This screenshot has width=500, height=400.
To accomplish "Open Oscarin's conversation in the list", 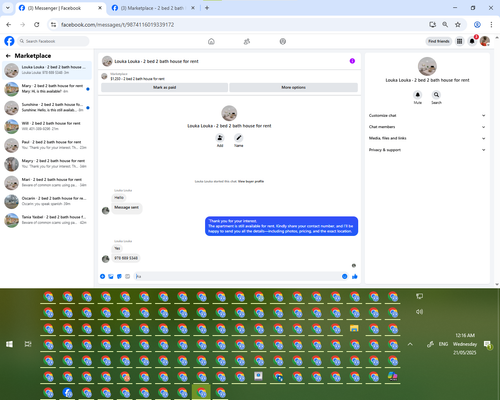I will click(x=47, y=201).
